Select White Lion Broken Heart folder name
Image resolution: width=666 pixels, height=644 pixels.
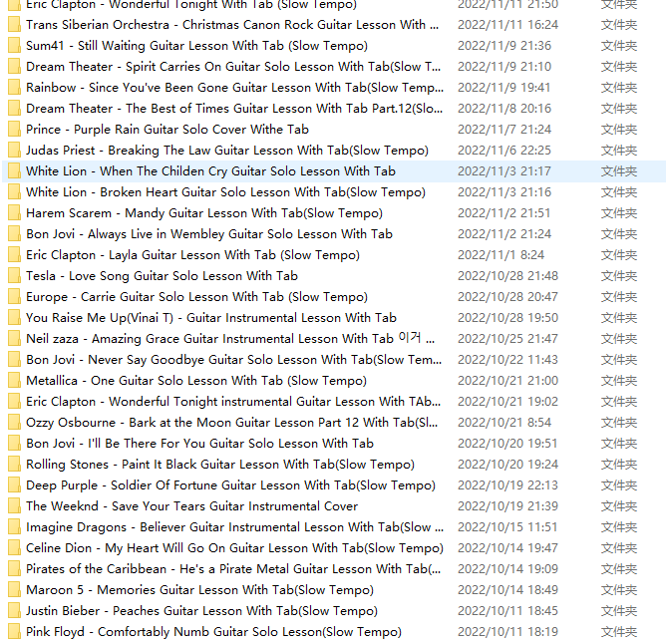tap(225, 192)
